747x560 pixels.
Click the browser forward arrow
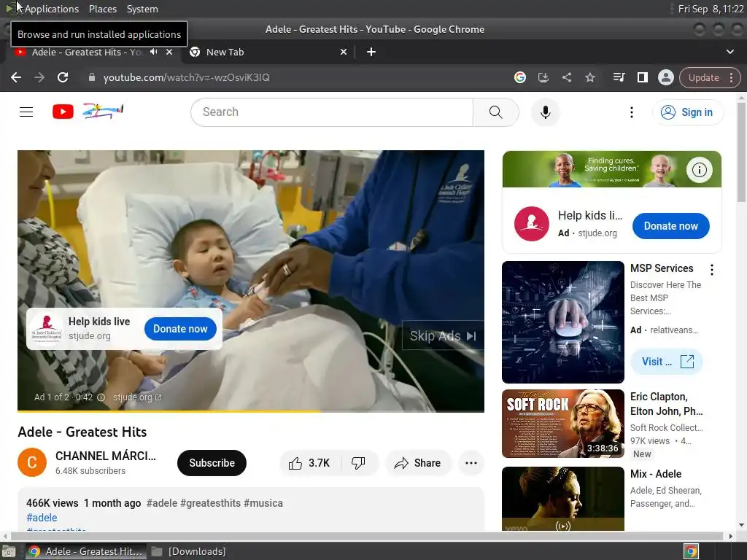[x=39, y=77]
